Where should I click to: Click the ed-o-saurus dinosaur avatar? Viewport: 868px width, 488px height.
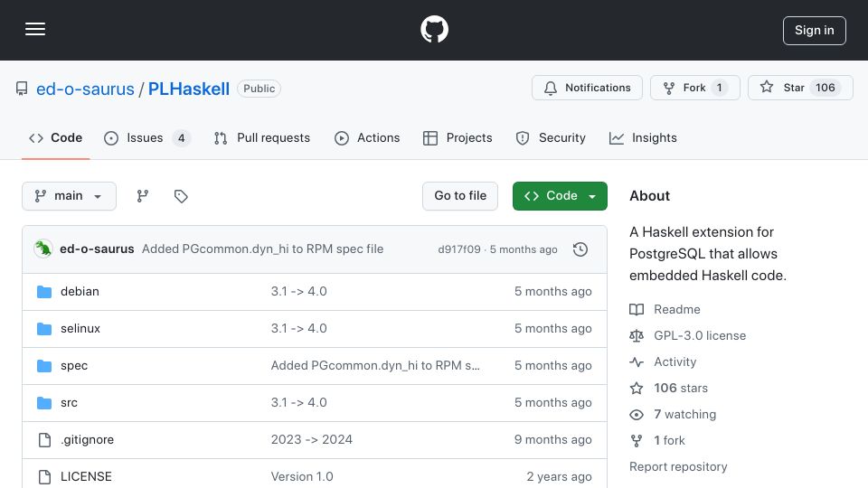pos(43,249)
